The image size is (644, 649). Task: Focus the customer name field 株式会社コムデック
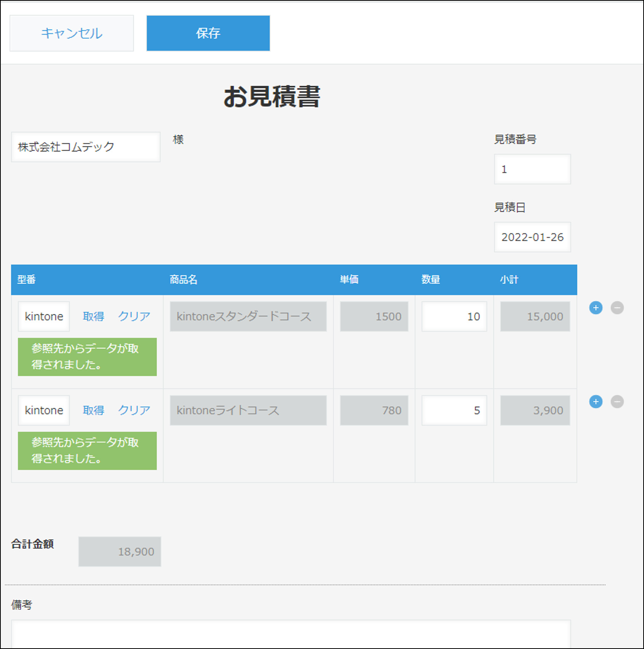(x=86, y=147)
